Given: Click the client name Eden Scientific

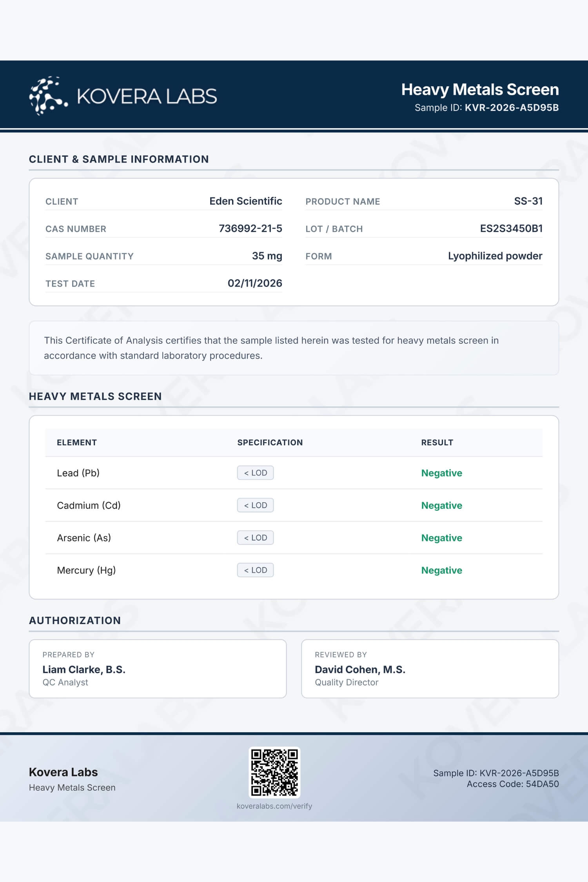Looking at the screenshot, I should 245,201.
